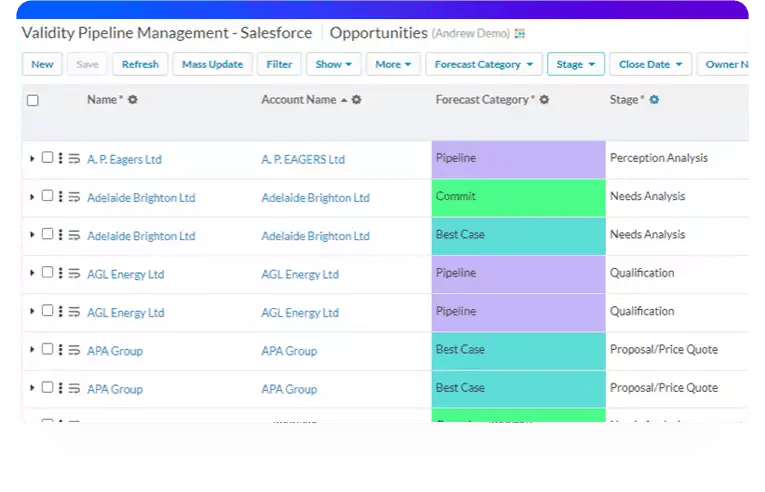Image resolution: width=765 pixels, height=492 pixels.
Task: Click the lines icon in first AGL Energy Ltd row
Action: tap(74, 273)
